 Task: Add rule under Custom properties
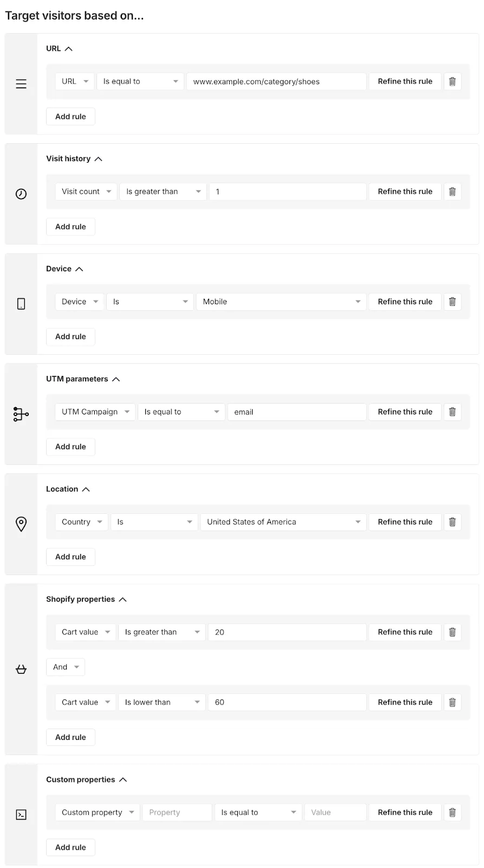pyautogui.click(x=70, y=847)
